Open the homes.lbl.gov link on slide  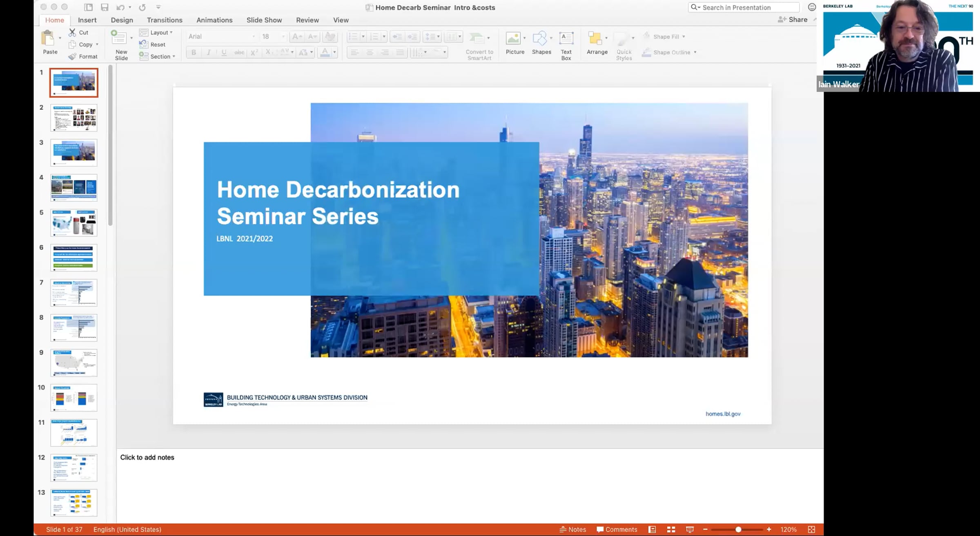coord(723,414)
